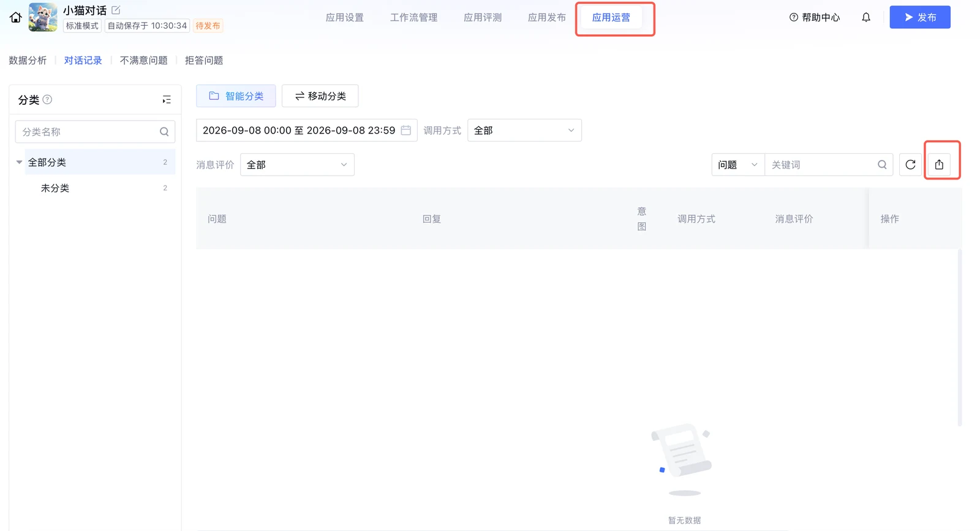
Task: Click the blue 发布 publish button
Action: (920, 17)
